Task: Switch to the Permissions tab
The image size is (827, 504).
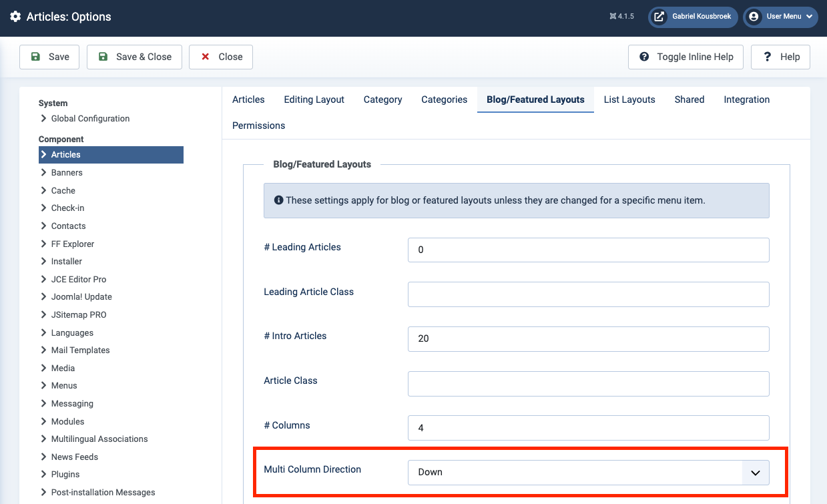Action: click(x=258, y=125)
